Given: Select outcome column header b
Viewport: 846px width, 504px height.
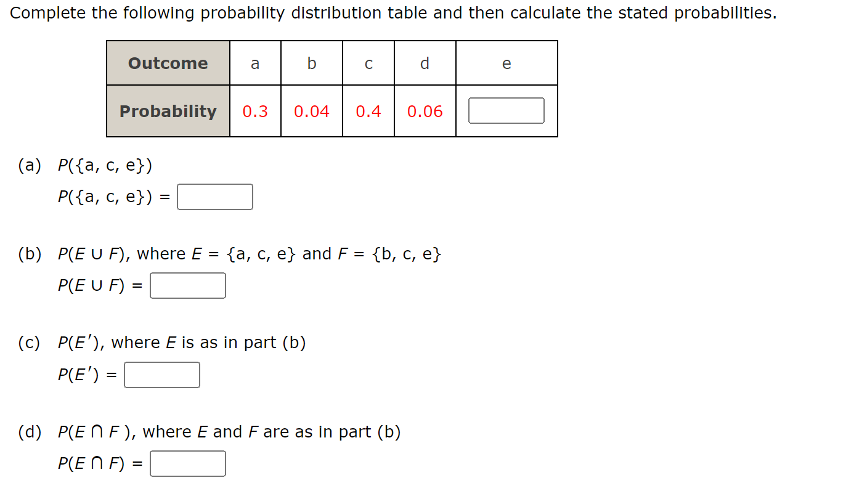Looking at the screenshot, I should point(311,63).
